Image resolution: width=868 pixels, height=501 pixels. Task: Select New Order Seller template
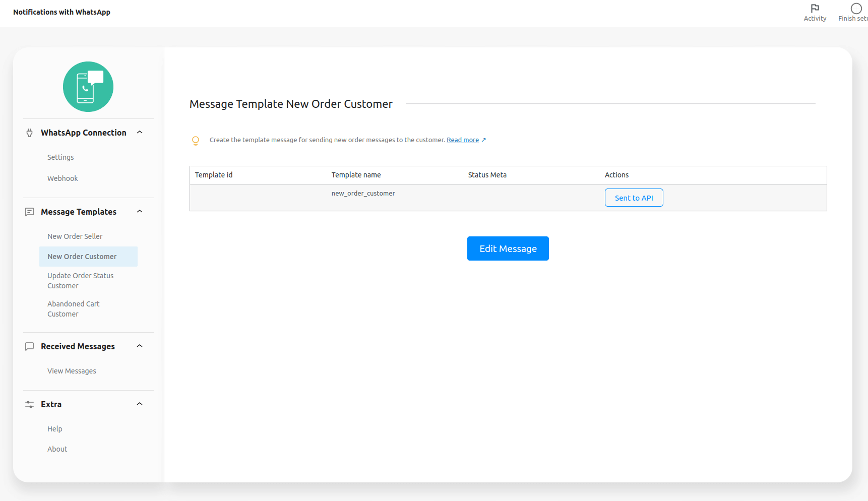click(x=75, y=236)
